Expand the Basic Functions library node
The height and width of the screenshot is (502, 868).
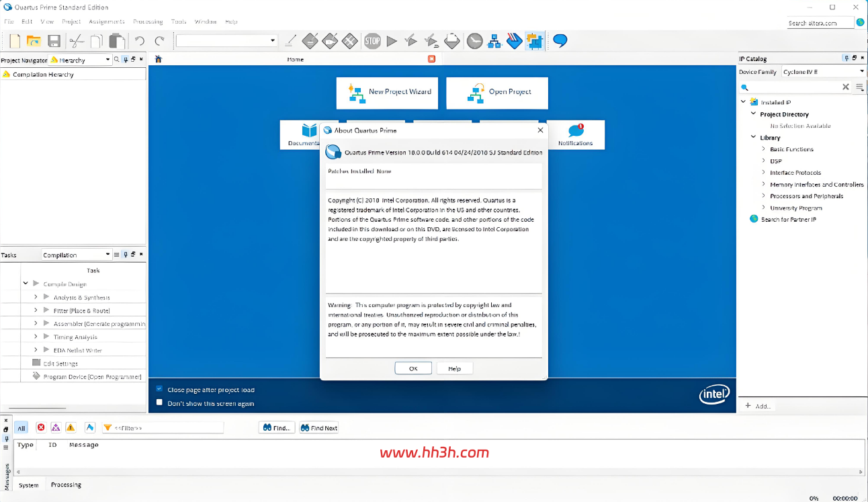[x=763, y=149]
